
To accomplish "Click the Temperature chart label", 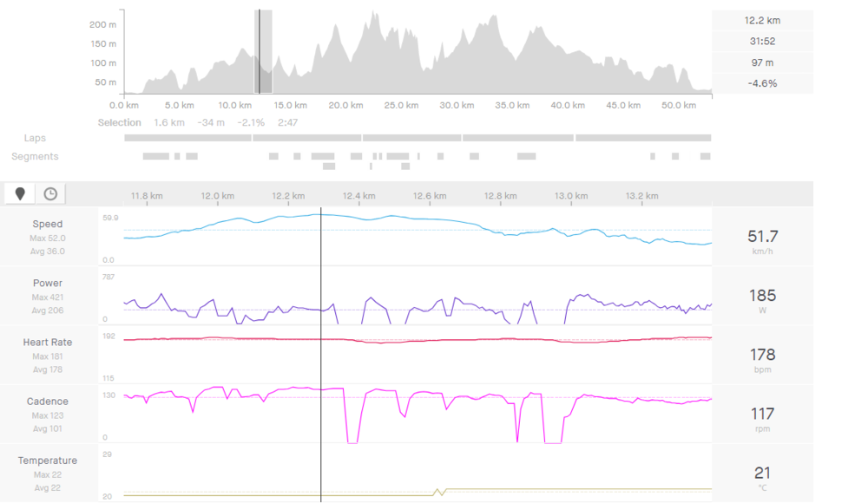I will (x=48, y=461).
